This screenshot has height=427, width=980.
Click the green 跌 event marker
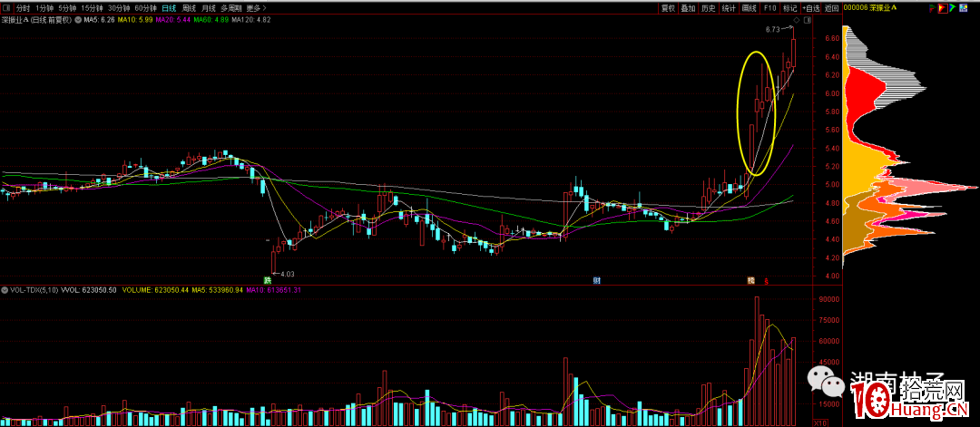point(268,280)
